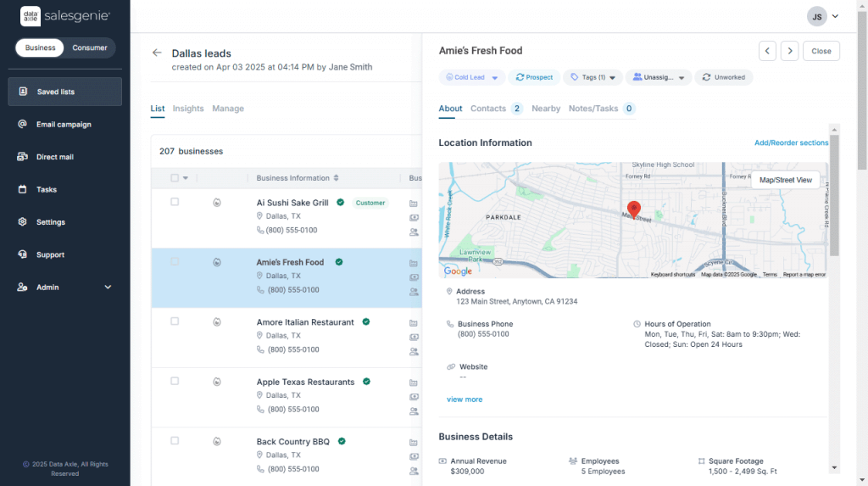Open the Tags (1) dropdown
This screenshot has width=868, height=486.
click(593, 77)
